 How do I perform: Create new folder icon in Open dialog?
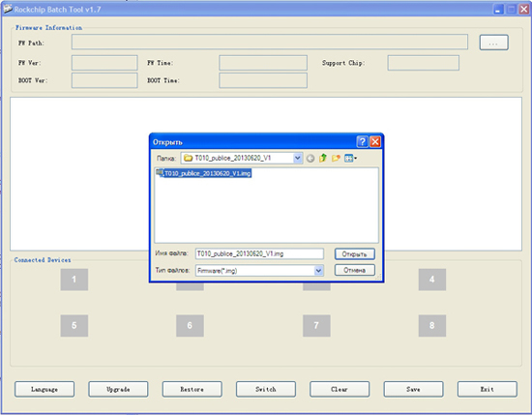[x=336, y=158]
